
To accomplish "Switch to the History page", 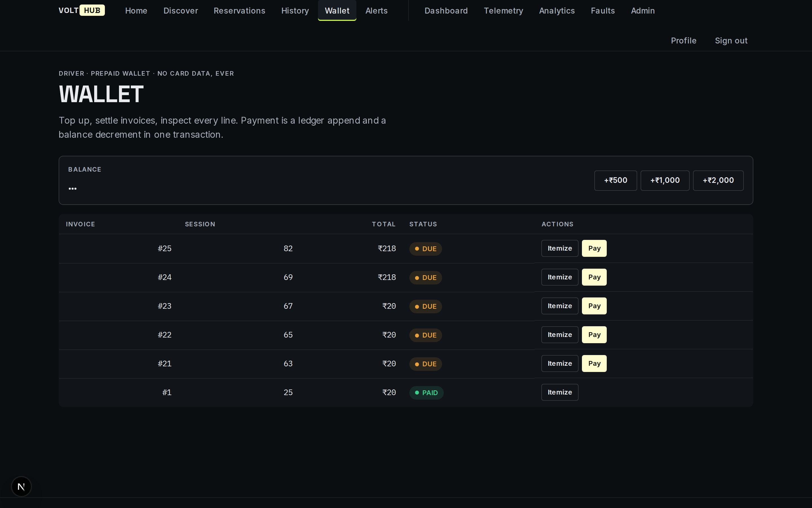I will 295,11.
